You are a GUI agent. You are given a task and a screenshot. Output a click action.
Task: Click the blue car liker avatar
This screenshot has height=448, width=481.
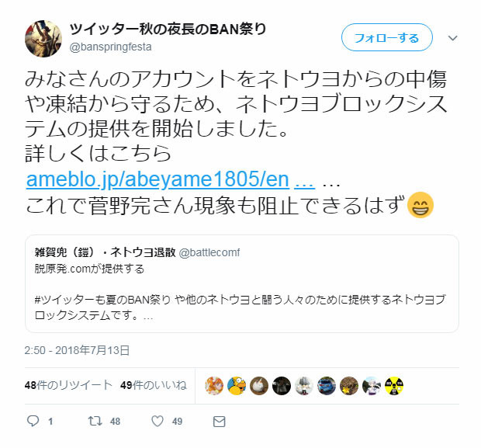[327, 385]
